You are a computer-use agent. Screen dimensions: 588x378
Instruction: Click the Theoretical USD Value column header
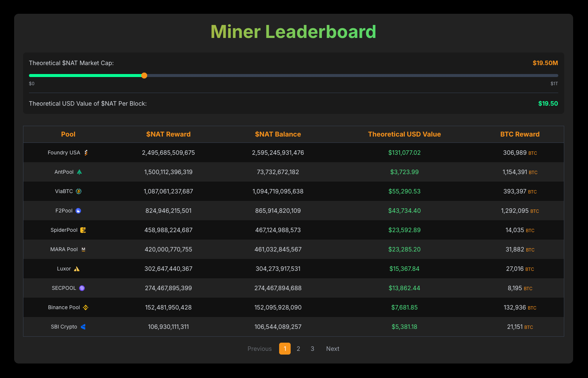click(x=404, y=134)
